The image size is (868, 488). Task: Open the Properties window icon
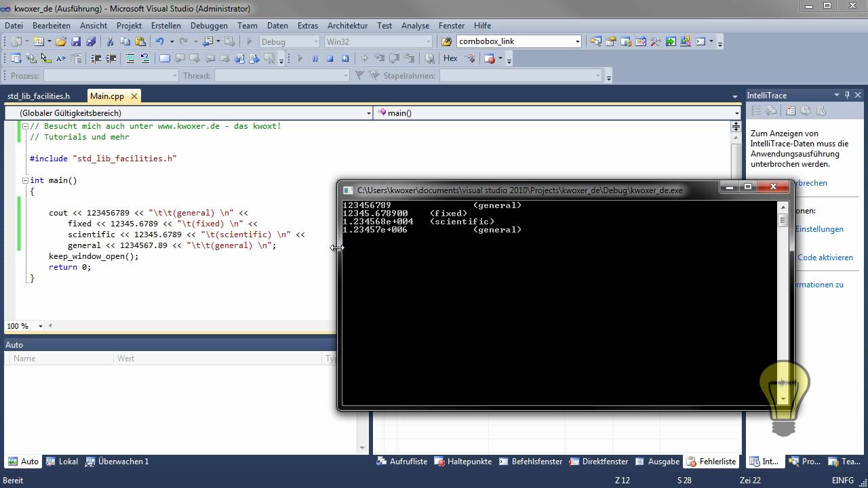[x=611, y=41]
